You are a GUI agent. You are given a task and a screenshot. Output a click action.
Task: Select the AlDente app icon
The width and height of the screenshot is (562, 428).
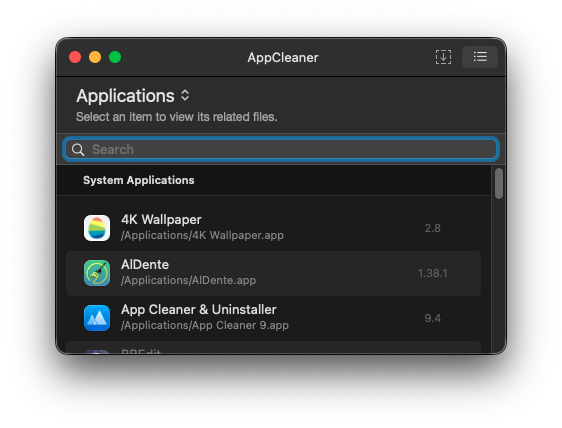[97, 273]
